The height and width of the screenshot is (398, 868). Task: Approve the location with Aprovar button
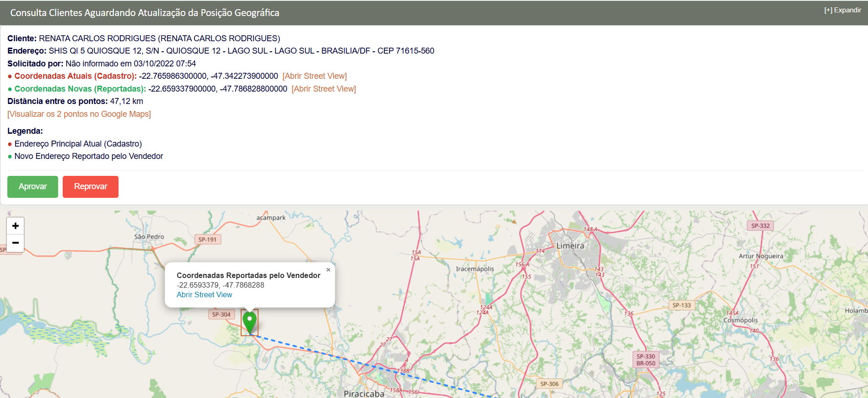[32, 187]
